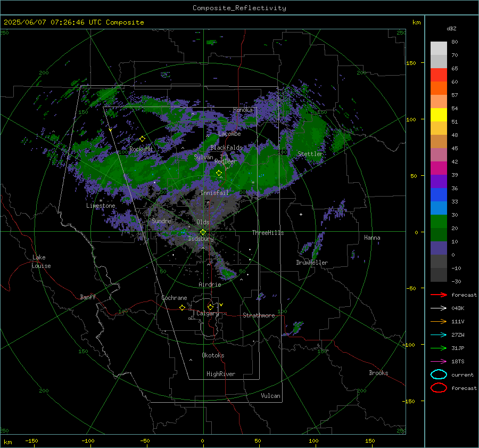479x448 pixels.
Task: Click the yellow diamond marker below RedDeer
Action: [x=219, y=173]
